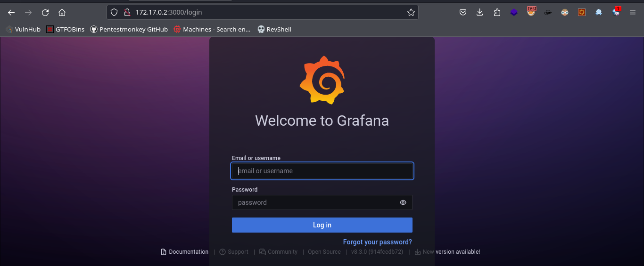View the insecure connection lock info

(127, 12)
